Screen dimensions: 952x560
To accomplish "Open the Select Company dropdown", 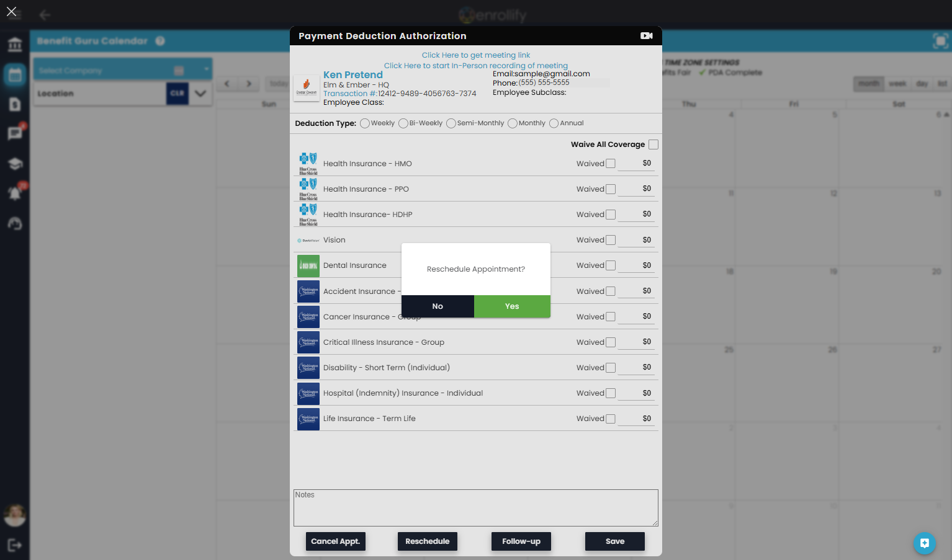I will [123, 70].
